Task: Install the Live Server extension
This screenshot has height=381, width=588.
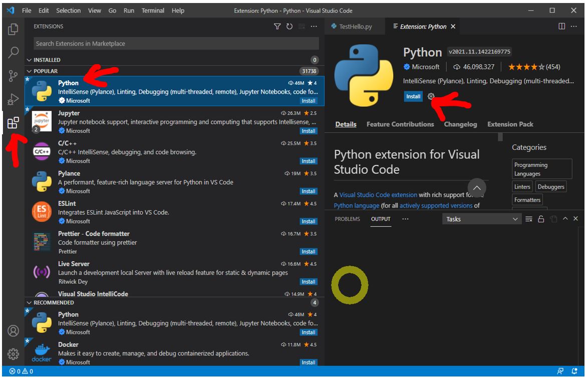Action: (308, 282)
